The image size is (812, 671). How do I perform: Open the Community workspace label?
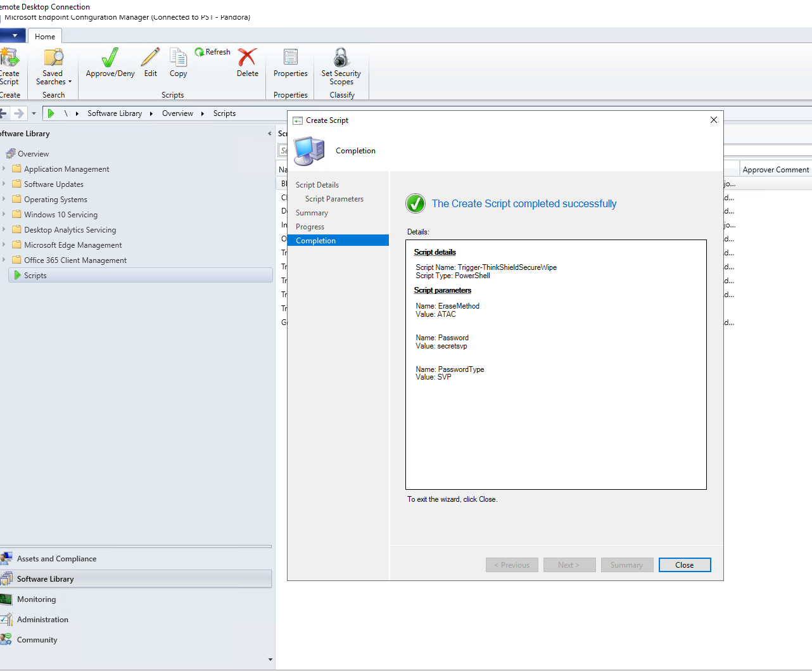pos(37,640)
